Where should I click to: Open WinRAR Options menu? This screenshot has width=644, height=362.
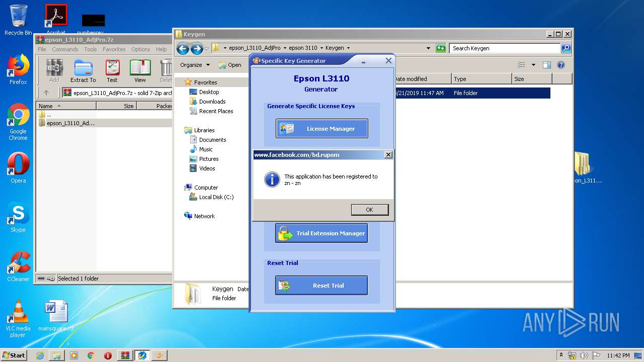pyautogui.click(x=141, y=49)
